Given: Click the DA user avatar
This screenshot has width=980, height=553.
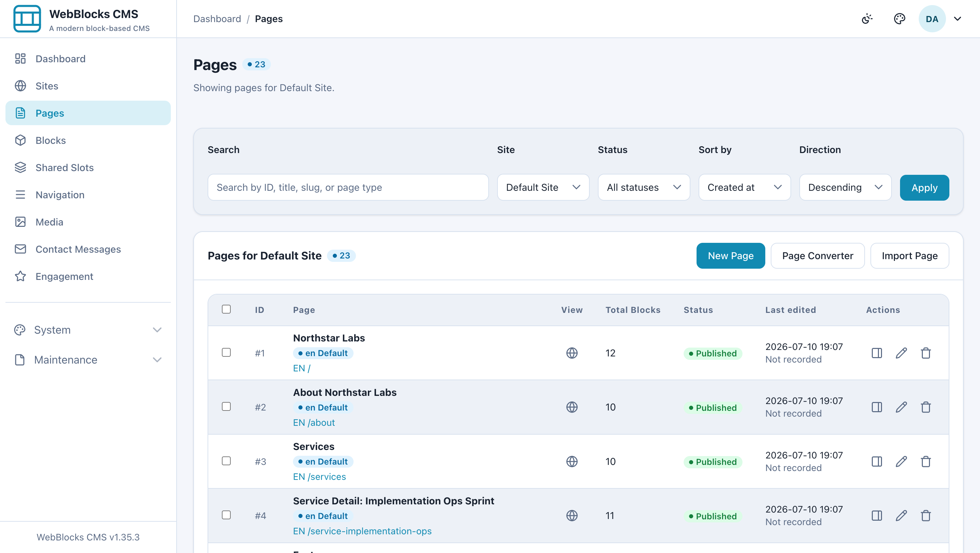Looking at the screenshot, I should 932,19.
